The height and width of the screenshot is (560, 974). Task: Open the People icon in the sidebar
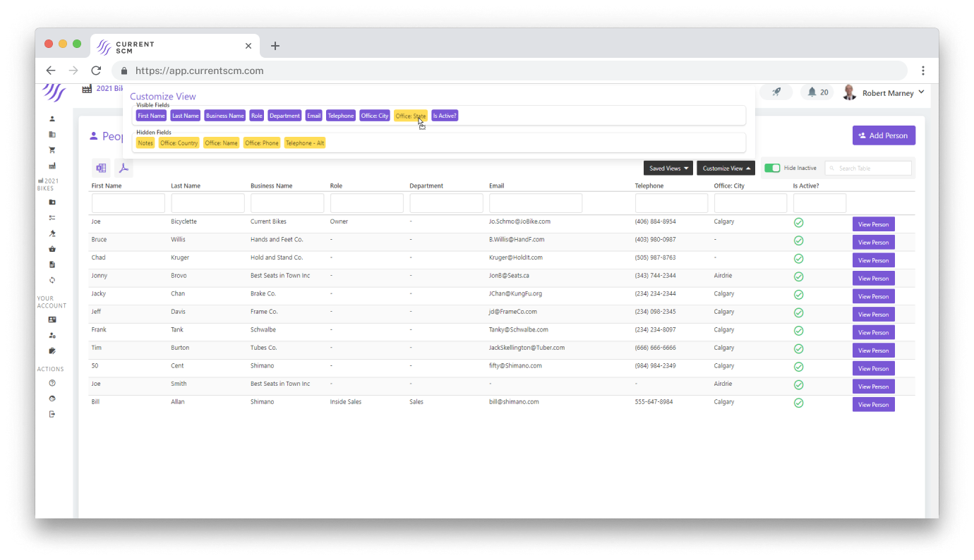point(52,118)
